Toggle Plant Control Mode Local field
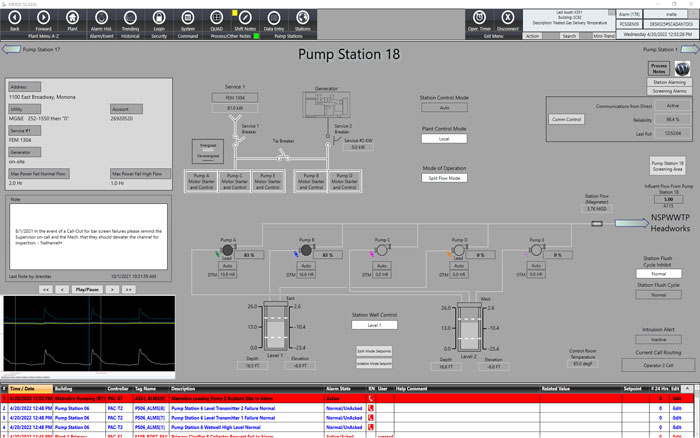Viewport: 700px width, 438px height. coord(444,139)
